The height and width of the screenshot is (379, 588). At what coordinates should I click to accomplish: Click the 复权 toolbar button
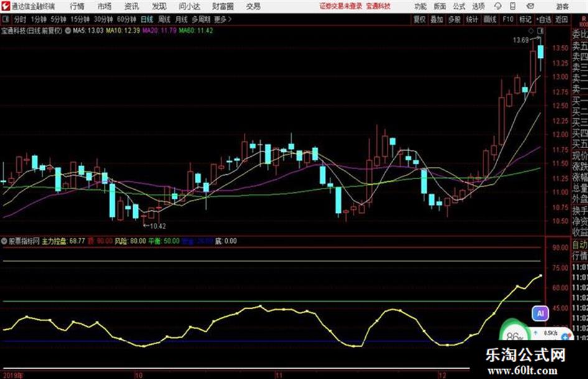[419, 19]
